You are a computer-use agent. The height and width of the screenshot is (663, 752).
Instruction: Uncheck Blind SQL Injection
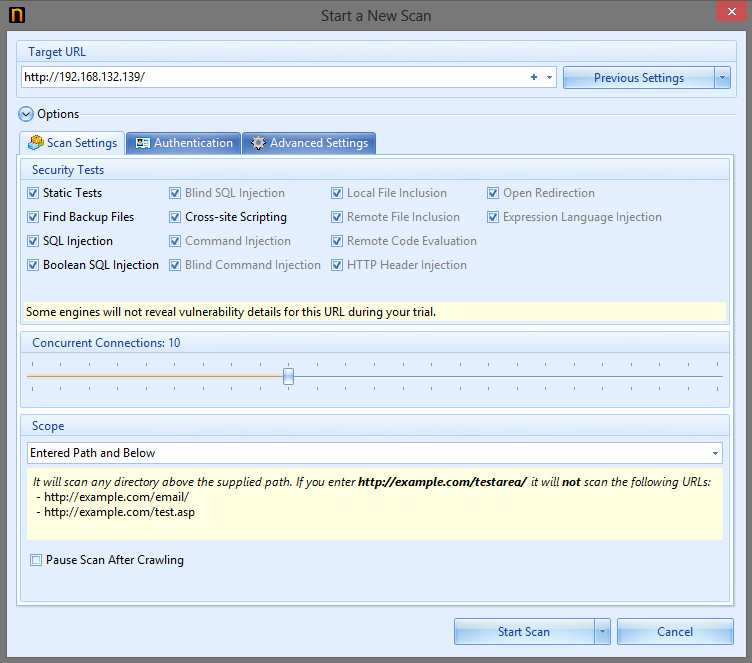click(175, 193)
